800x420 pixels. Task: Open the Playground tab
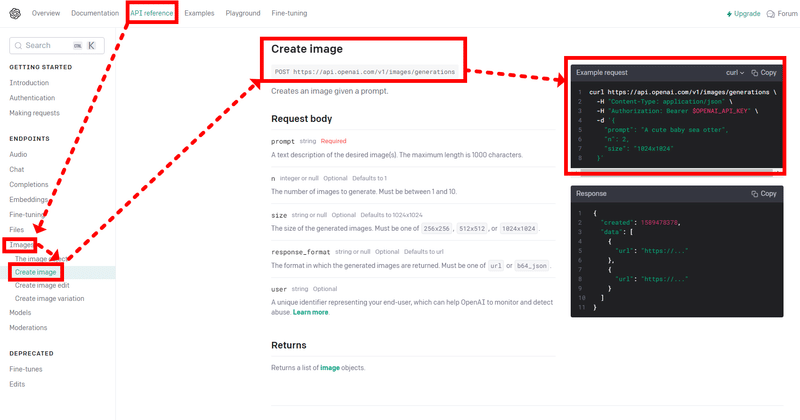coord(243,13)
